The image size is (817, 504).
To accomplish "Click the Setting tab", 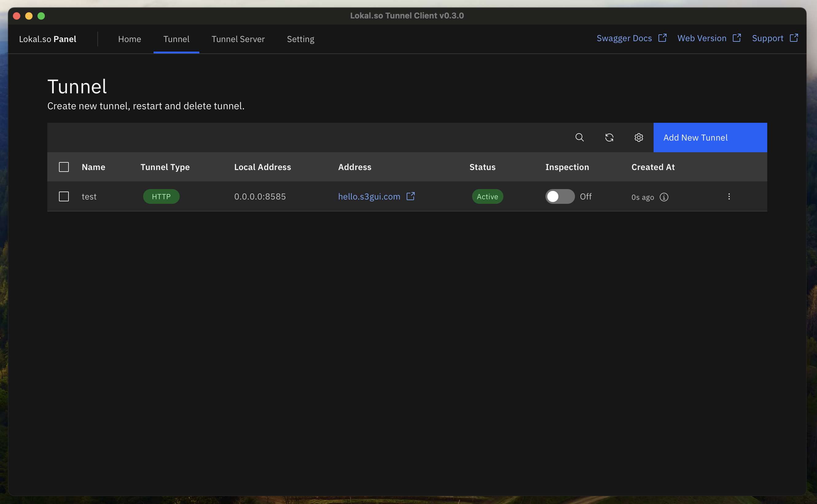I will pos(300,38).
